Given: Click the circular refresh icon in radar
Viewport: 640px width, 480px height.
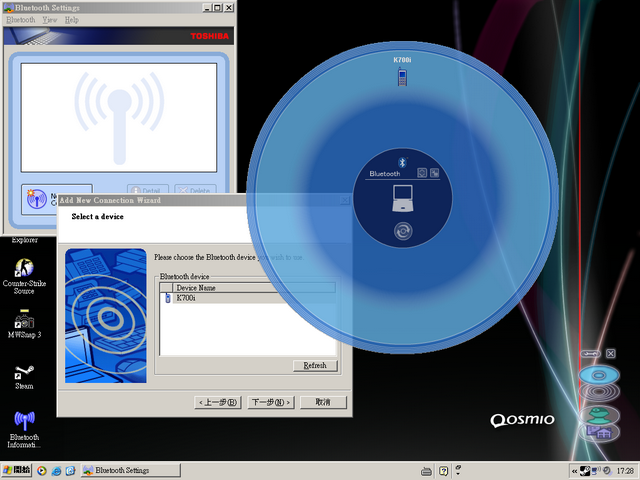Looking at the screenshot, I should pos(403,231).
